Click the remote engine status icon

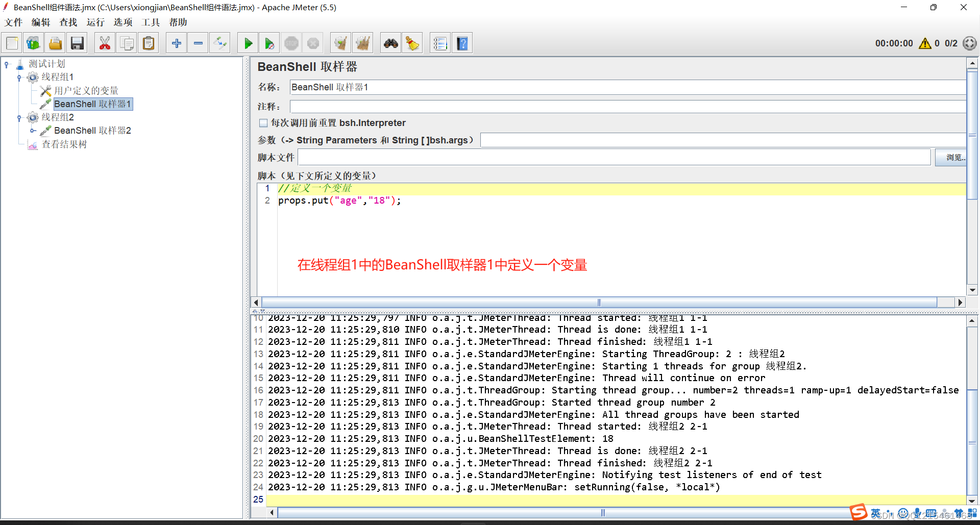[970, 43]
